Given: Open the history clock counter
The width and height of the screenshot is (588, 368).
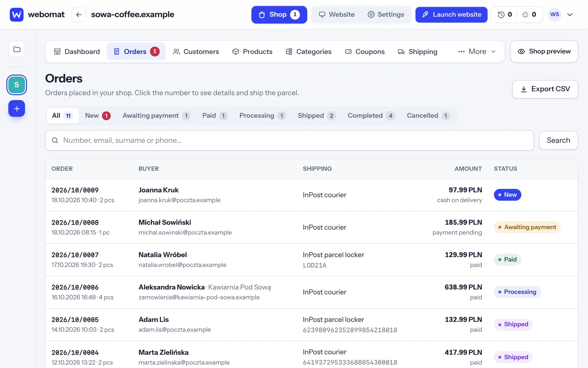Looking at the screenshot, I should (505, 15).
